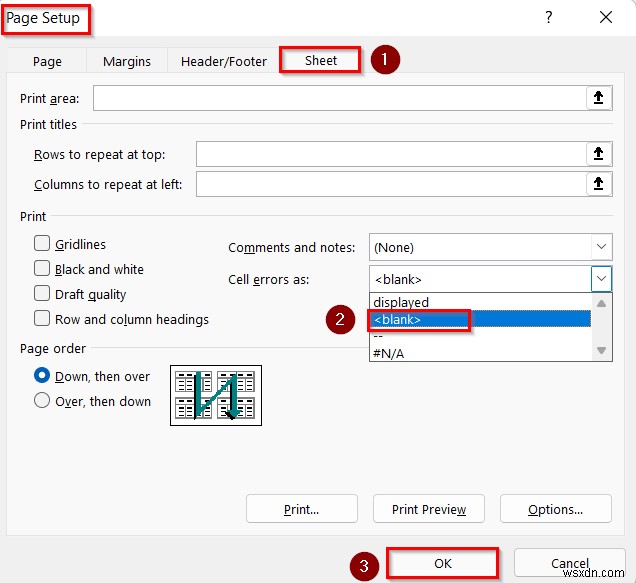Tick the Black and white checkbox
This screenshot has height=583, width=636.
[x=42, y=269]
